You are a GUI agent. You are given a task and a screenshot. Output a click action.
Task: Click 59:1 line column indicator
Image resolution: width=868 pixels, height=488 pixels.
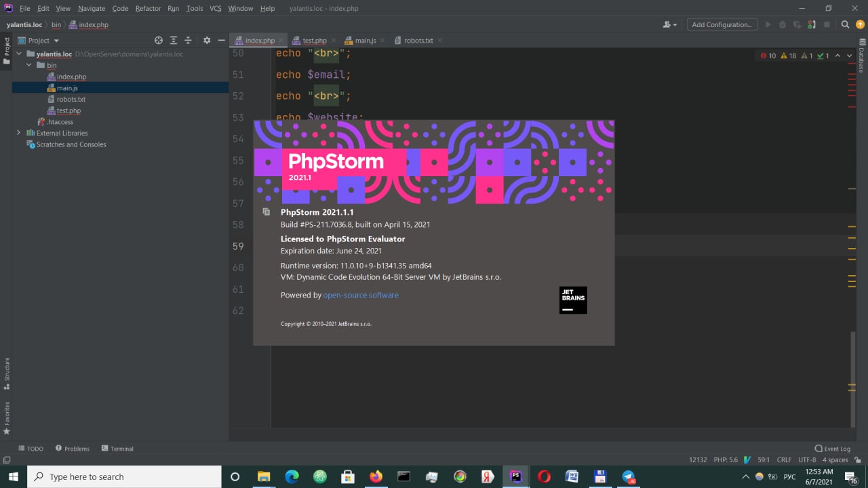point(763,460)
